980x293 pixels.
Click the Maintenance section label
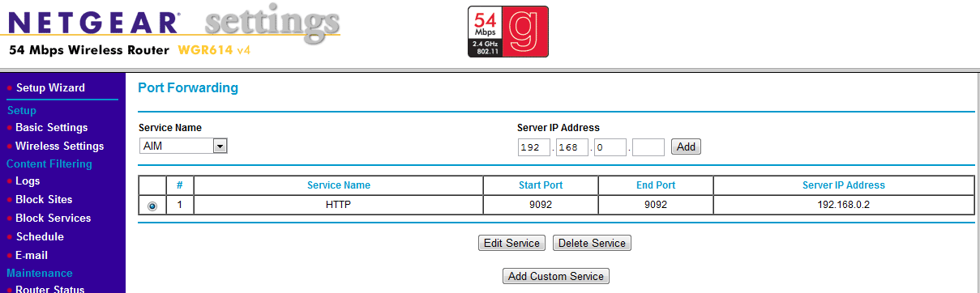tap(40, 273)
